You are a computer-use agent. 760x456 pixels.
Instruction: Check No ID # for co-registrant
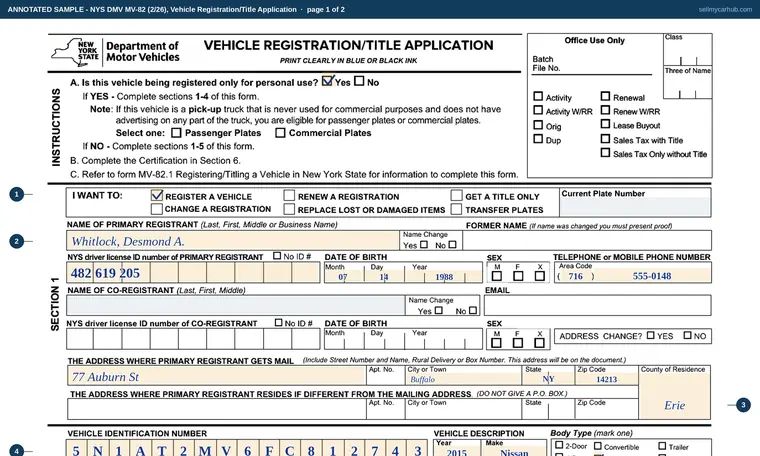click(x=278, y=322)
